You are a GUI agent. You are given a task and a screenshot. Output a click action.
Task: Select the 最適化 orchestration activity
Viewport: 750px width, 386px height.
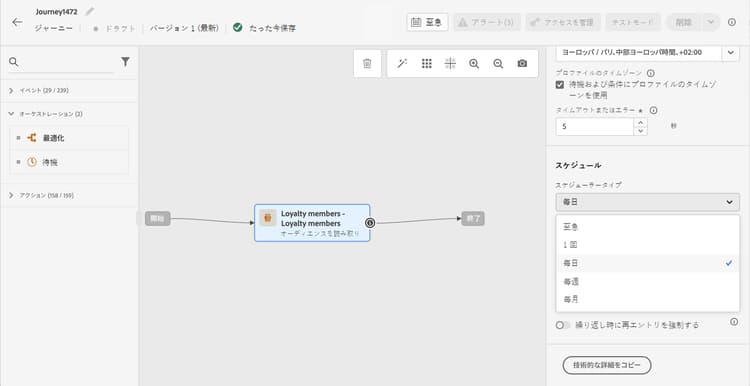[x=69, y=138]
